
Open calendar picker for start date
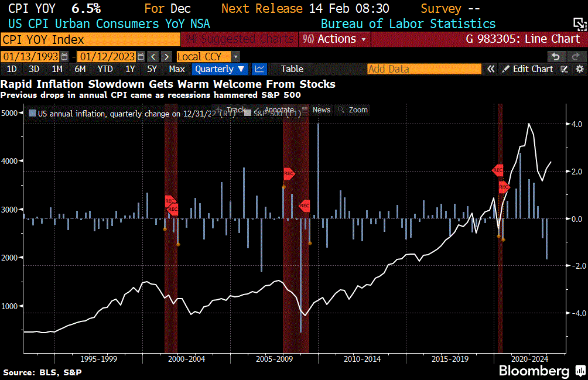click(x=64, y=57)
